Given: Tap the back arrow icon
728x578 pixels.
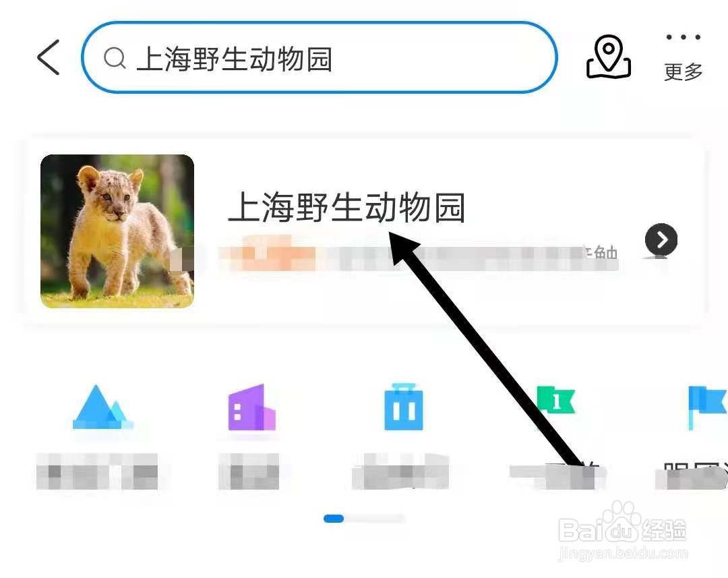Looking at the screenshot, I should click(x=49, y=57).
